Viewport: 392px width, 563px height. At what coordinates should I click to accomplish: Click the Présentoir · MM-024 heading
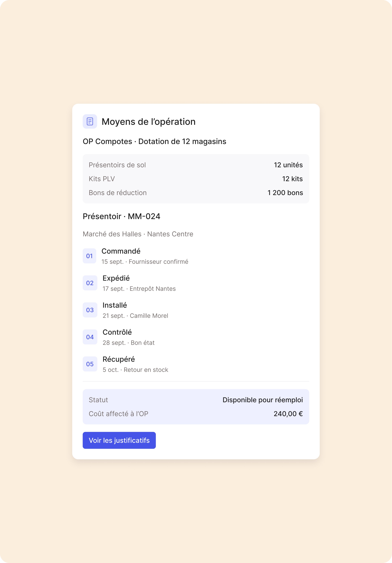click(x=122, y=216)
